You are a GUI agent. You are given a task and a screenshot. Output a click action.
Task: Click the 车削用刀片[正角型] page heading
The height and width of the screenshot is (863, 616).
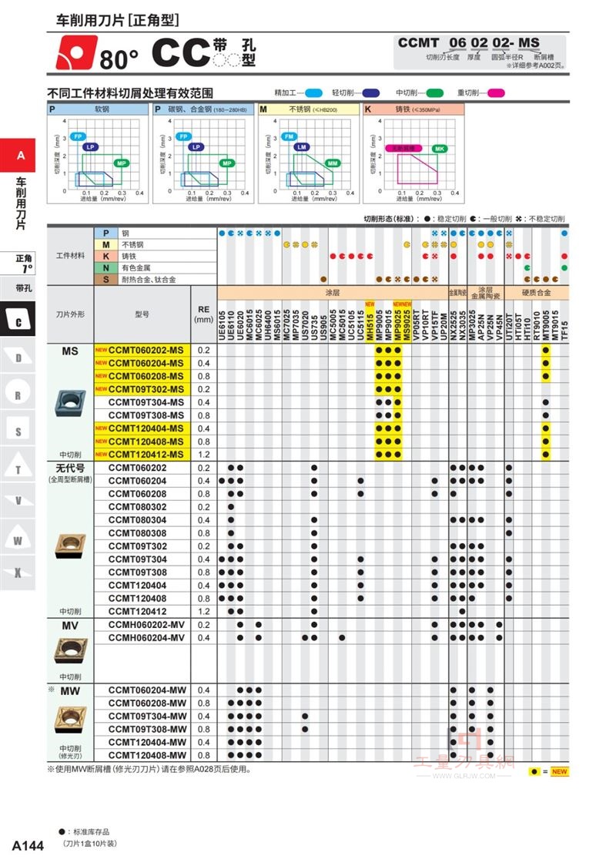[117, 20]
